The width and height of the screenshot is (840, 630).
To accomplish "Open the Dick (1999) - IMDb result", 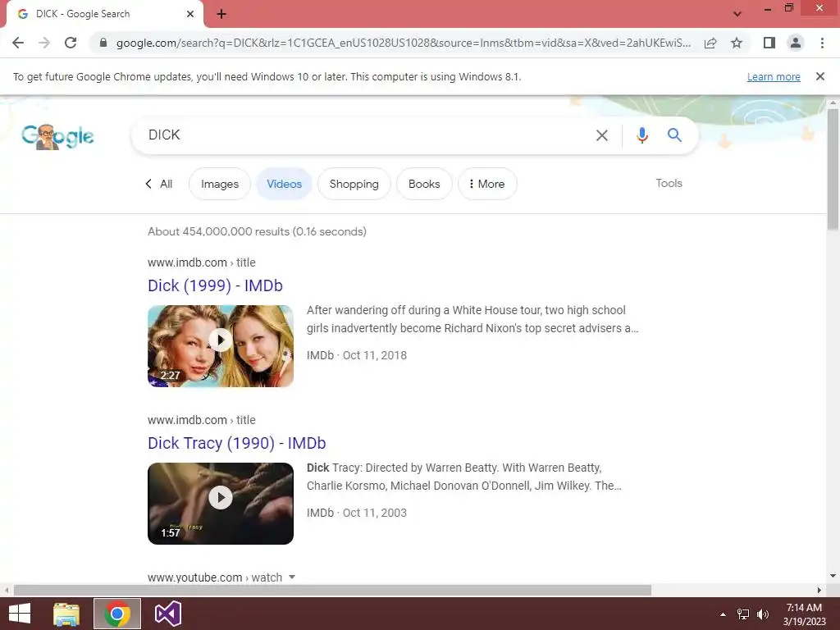I will (216, 285).
